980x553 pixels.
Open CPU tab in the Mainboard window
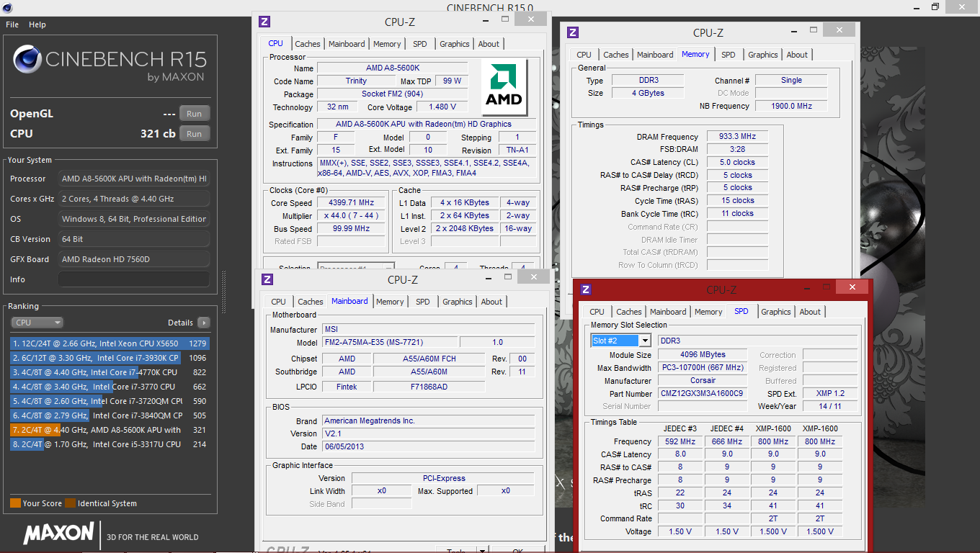[279, 302]
